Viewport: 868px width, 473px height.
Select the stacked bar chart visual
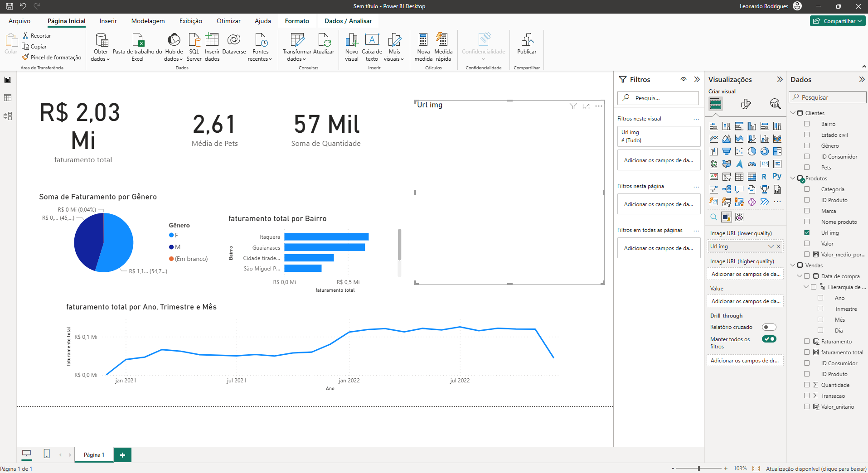tap(714, 126)
